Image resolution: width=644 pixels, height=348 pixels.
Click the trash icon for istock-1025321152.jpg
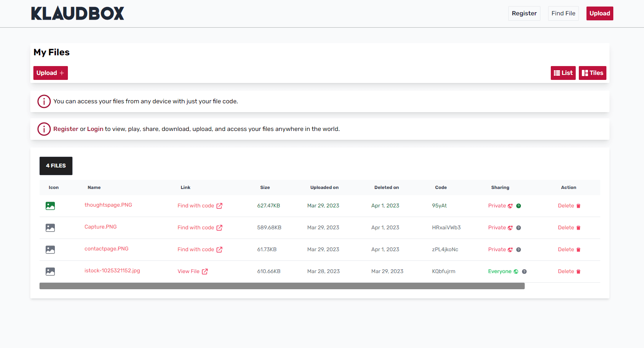pos(578,272)
